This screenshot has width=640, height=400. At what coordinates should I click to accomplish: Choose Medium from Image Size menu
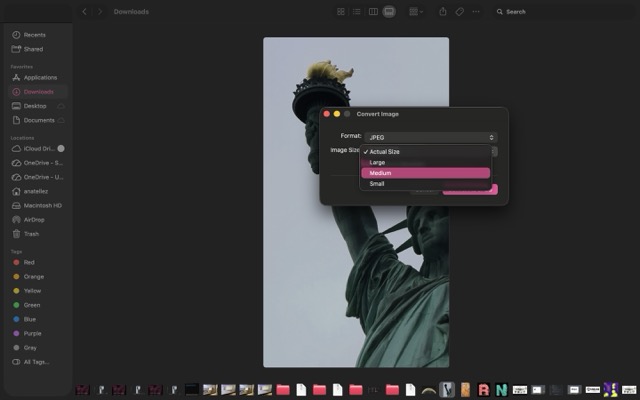(425, 173)
